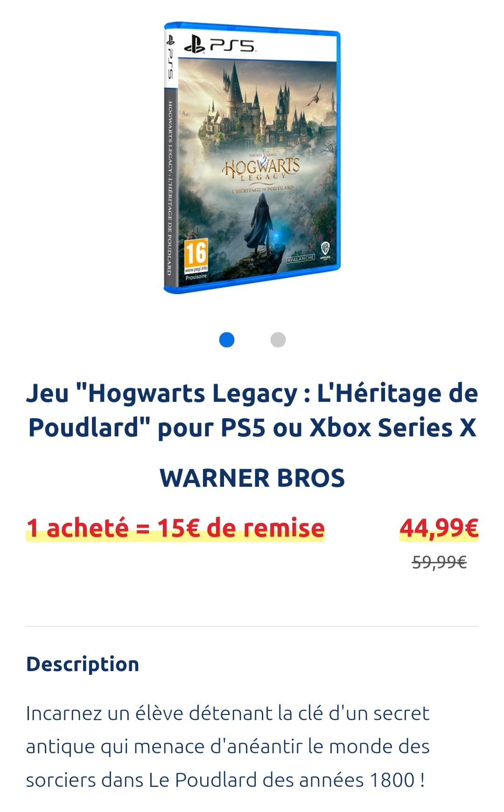Open the Hogwarts Legacy PS5 box image
Screen dimensions: 504x812
(x=252, y=157)
